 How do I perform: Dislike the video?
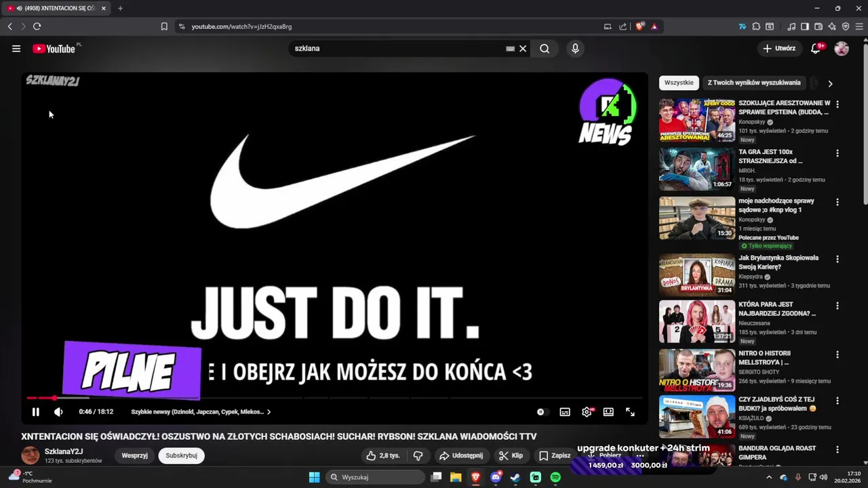tap(418, 455)
